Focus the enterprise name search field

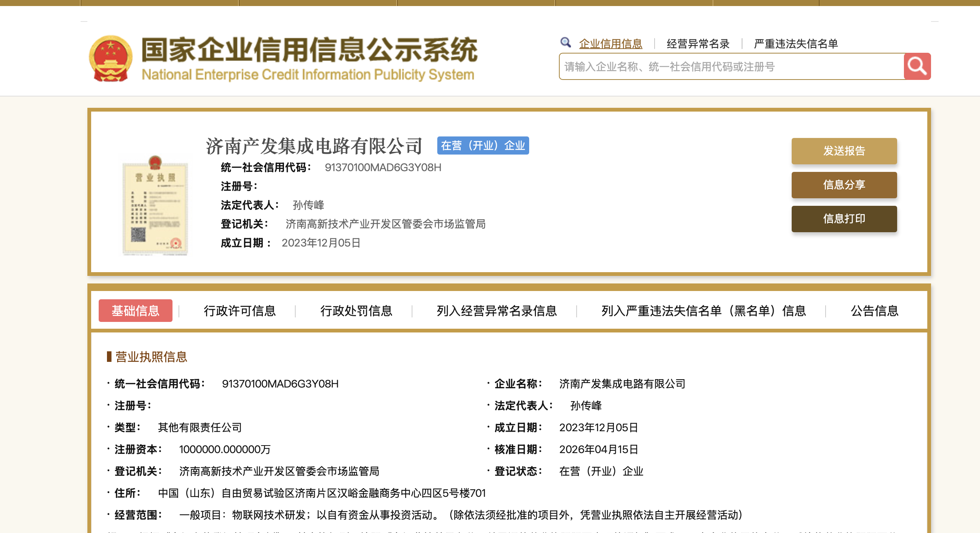point(730,67)
